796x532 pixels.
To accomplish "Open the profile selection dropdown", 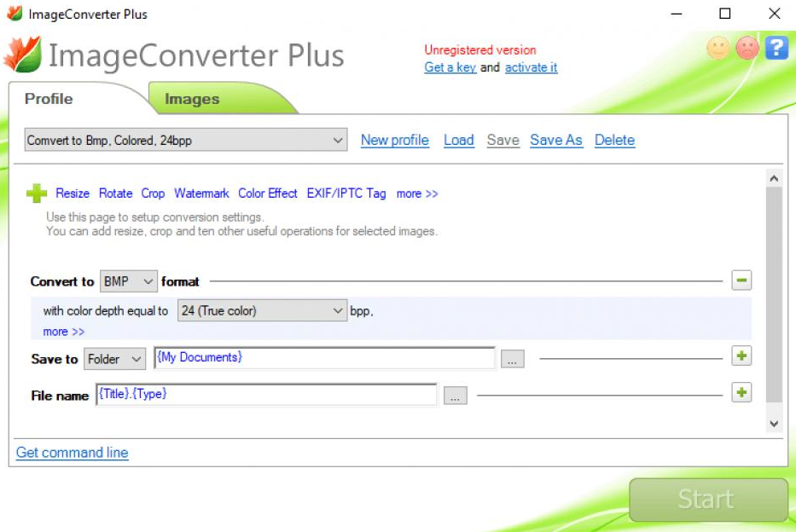I will (186, 140).
